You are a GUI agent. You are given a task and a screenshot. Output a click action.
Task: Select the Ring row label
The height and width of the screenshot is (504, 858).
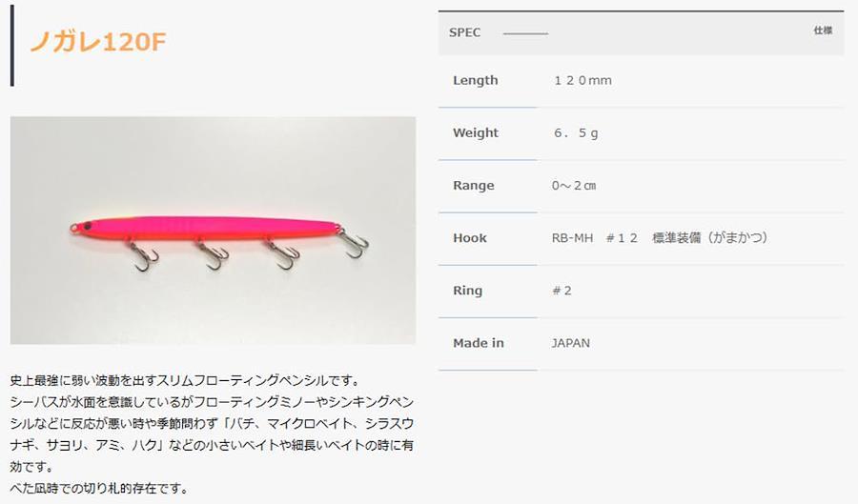click(x=467, y=291)
